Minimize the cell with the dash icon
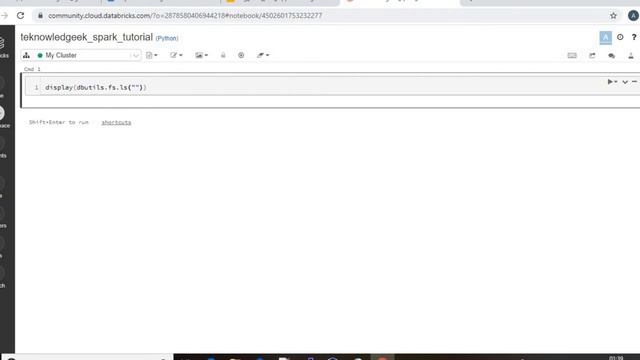The image size is (640, 360). (634, 82)
